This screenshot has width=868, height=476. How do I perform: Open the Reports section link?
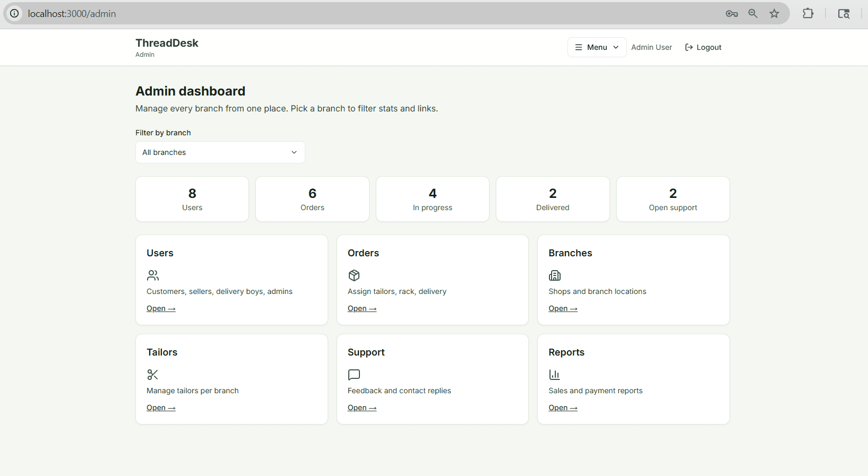coord(563,408)
